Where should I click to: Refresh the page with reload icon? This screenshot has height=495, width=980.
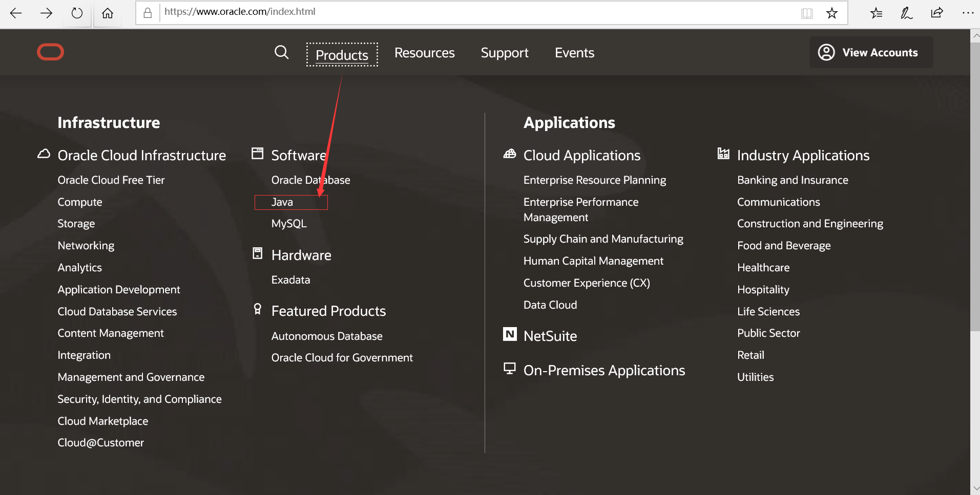pyautogui.click(x=77, y=13)
